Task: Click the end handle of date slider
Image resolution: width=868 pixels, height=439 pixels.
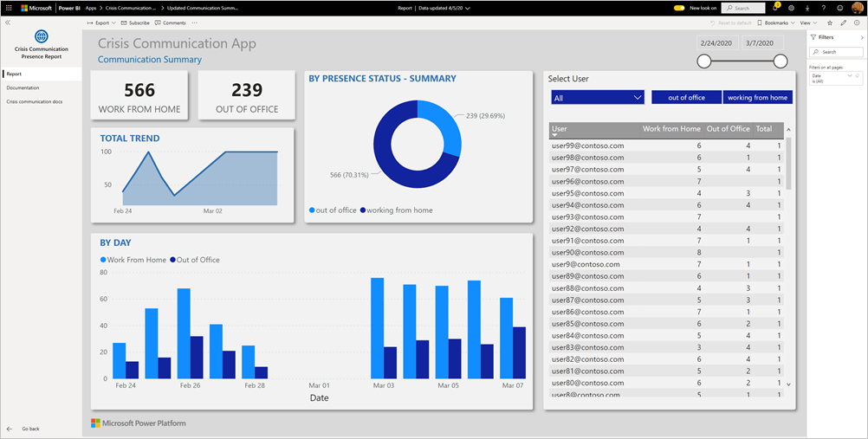Action: pyautogui.click(x=780, y=61)
